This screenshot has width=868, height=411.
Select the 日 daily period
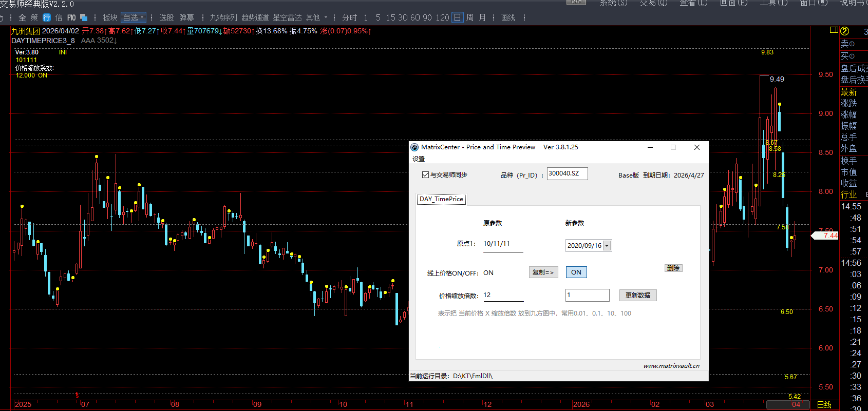458,17
